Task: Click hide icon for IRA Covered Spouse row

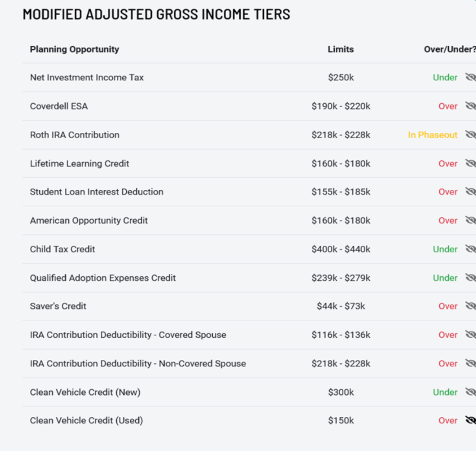Action: coord(470,334)
